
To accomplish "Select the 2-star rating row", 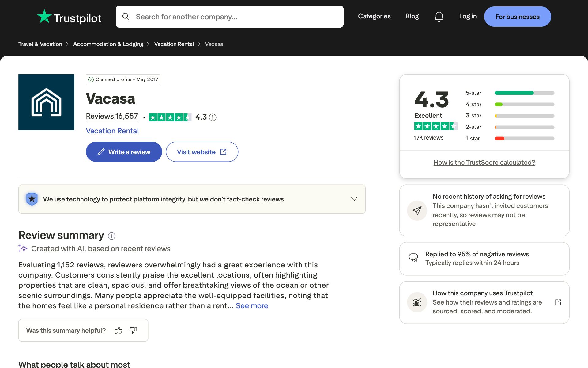I will coord(510,127).
